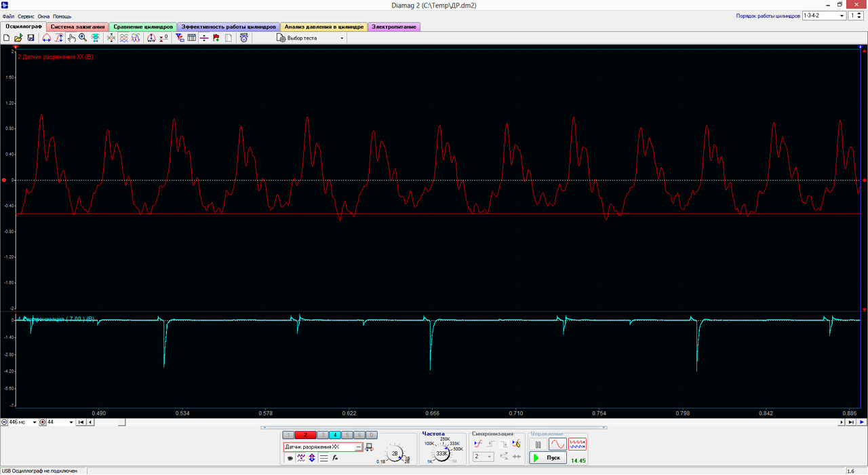
Task: Select the multi-channel waveform display mode
Action: pyautogui.click(x=577, y=444)
